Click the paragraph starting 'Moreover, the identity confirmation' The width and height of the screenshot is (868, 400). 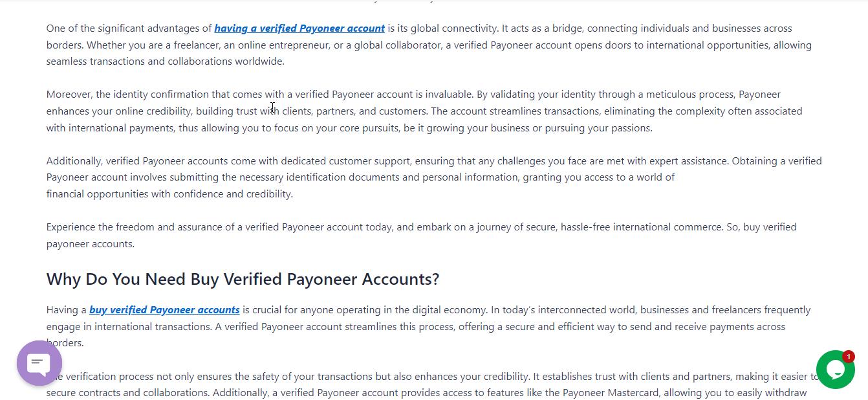point(424,111)
